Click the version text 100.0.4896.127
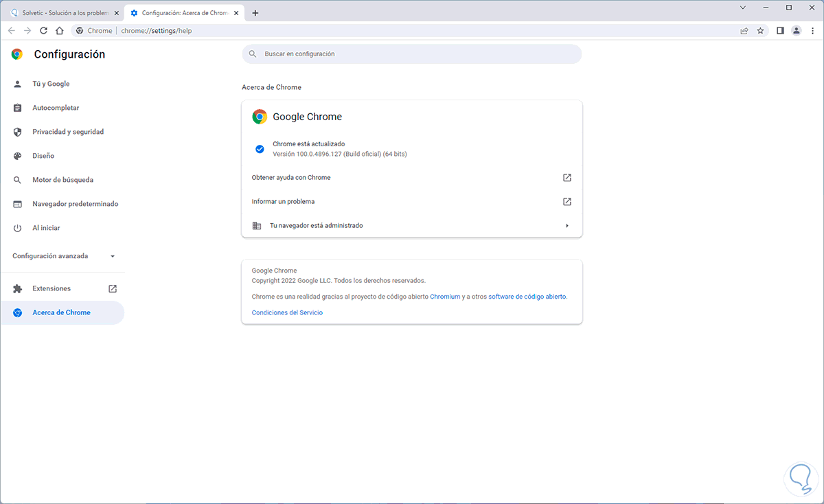824x504 pixels. pos(340,154)
